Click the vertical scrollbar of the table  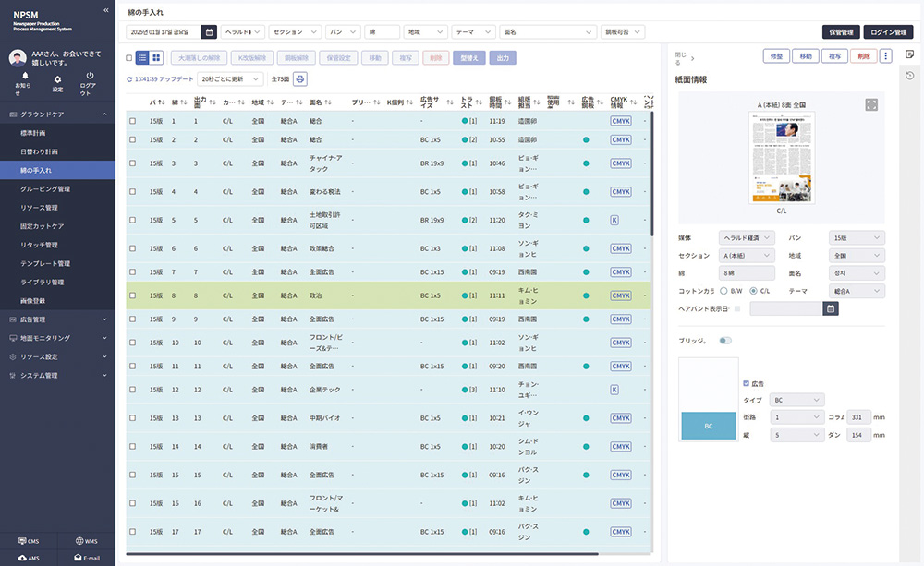tap(652, 174)
